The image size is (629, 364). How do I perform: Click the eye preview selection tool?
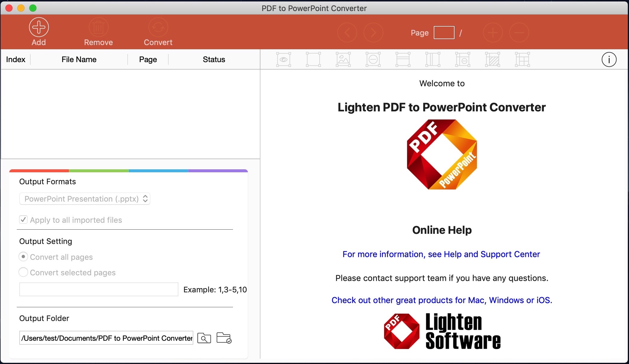pyautogui.click(x=283, y=59)
